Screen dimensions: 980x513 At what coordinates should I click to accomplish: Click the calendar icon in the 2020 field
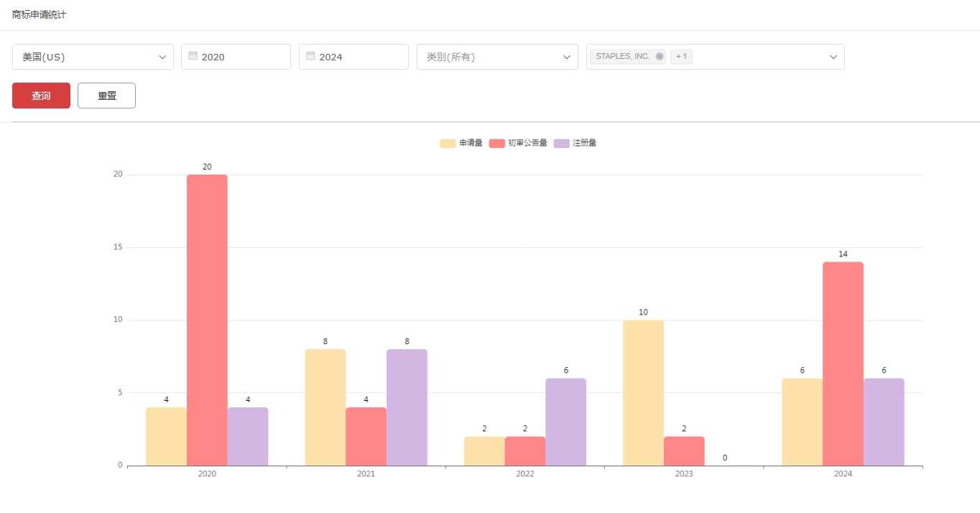point(193,56)
